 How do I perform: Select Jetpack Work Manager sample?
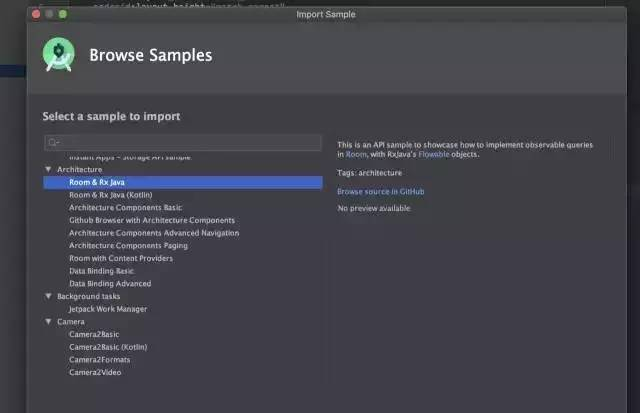coord(108,309)
